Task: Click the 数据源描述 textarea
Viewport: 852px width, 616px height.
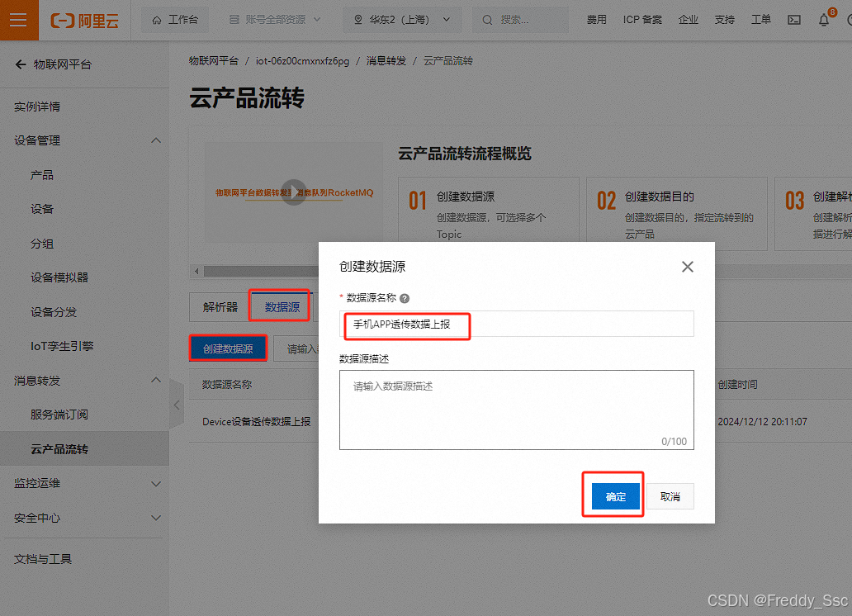Action: (x=516, y=410)
